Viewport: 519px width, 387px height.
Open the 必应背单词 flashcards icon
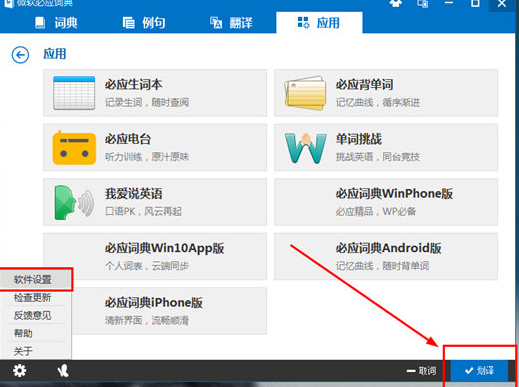click(305, 93)
